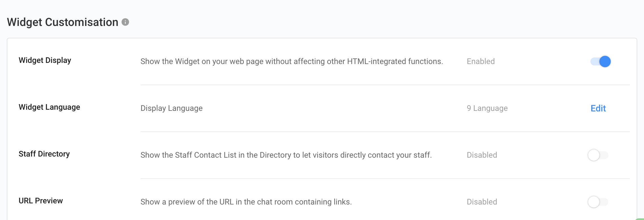Click the green widget at bottom-right corner
The height and width of the screenshot is (220, 644).
coord(641,219)
